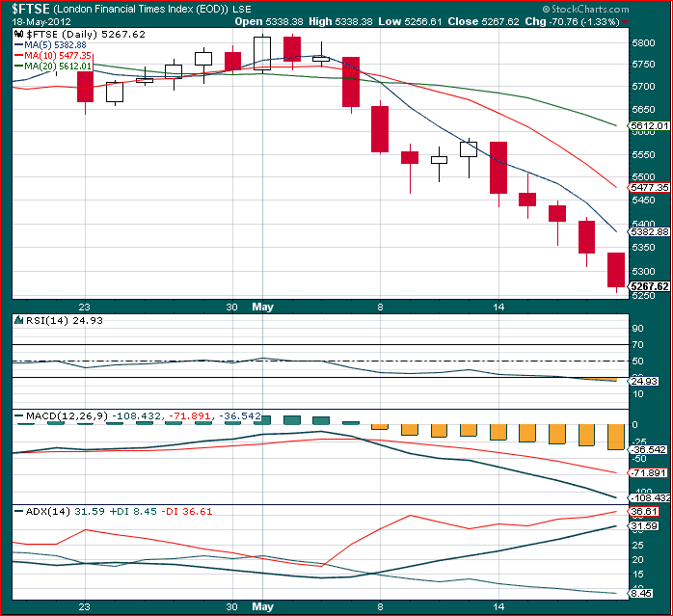
Task: Click the MA(5) 5382.88 legend entry
Action: coord(51,45)
